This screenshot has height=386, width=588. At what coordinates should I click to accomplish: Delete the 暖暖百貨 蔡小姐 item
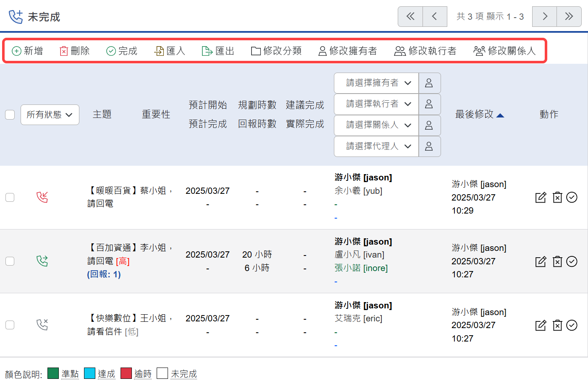[x=557, y=197]
